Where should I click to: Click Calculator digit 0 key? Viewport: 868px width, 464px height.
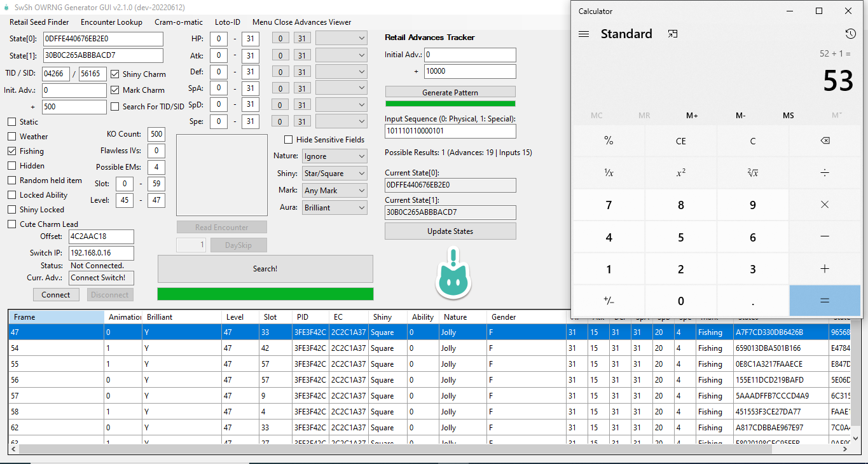point(680,301)
